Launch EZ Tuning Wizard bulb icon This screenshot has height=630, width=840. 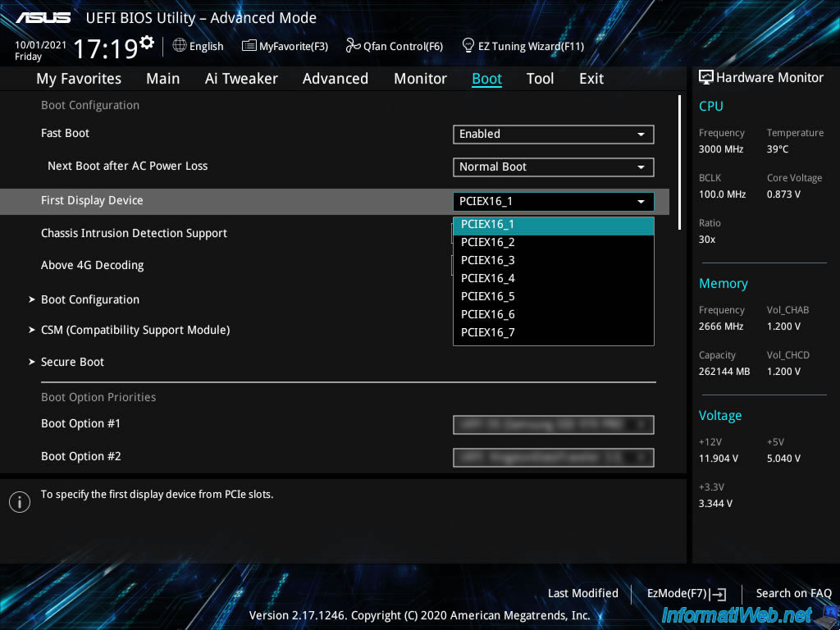468,45
